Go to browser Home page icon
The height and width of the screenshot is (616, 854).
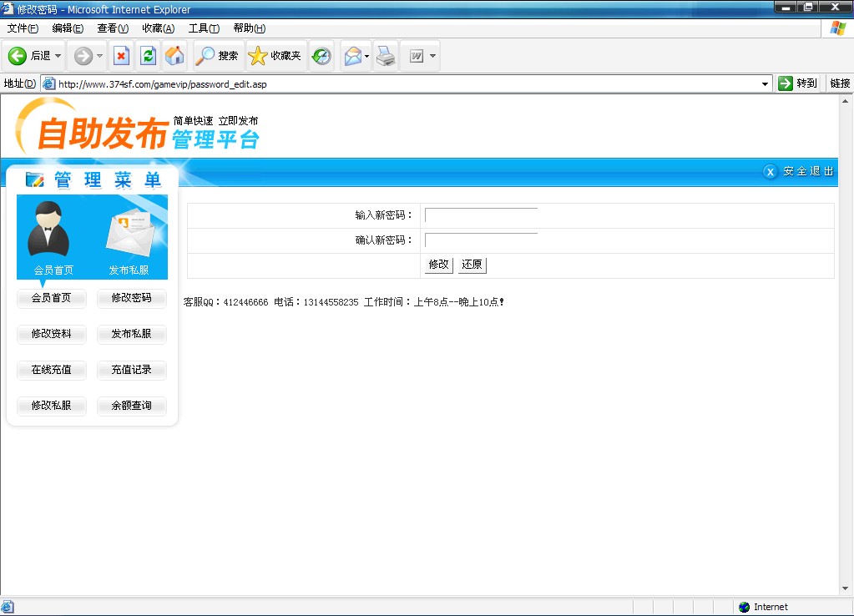point(174,56)
